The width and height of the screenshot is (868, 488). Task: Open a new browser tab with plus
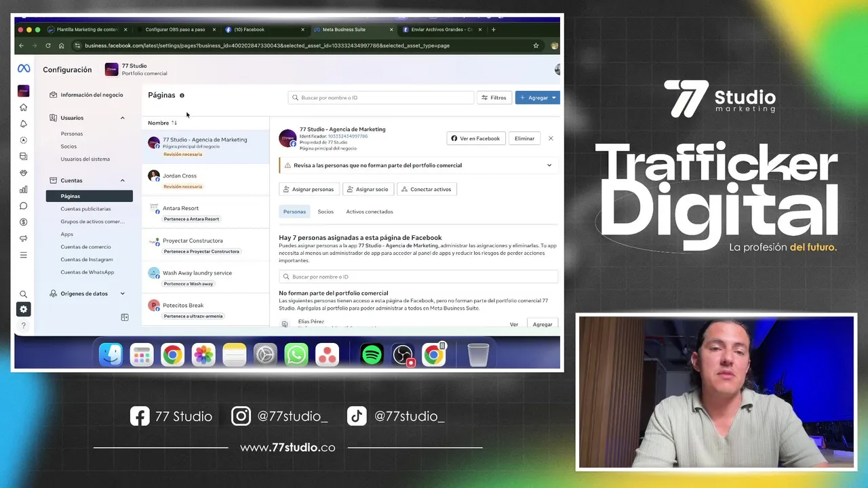(493, 29)
